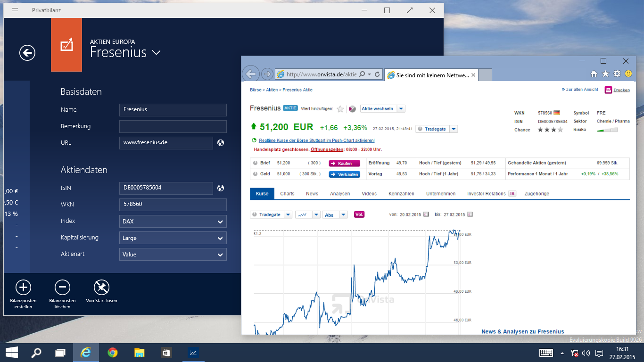
Task: Open the 'bis' date calendar icon
Action: coord(470,214)
